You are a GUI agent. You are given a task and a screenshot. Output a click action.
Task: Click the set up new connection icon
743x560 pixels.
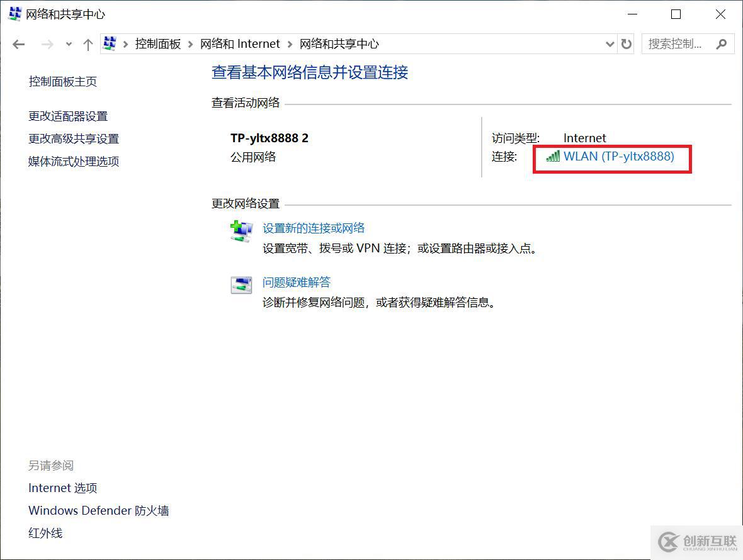(241, 232)
